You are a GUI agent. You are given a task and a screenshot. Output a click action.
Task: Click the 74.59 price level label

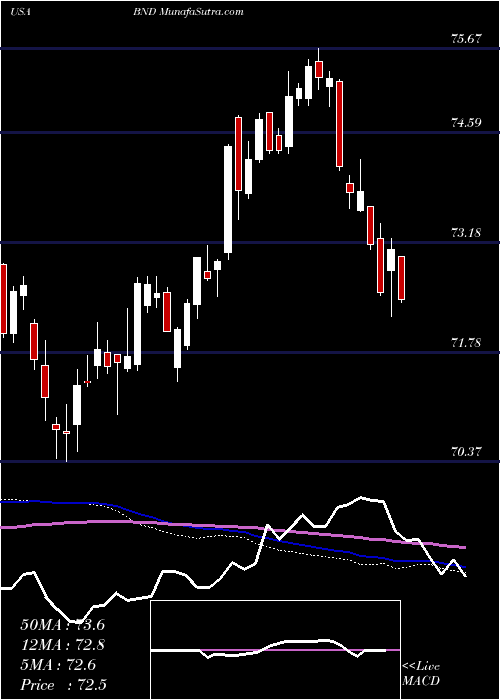(x=466, y=122)
